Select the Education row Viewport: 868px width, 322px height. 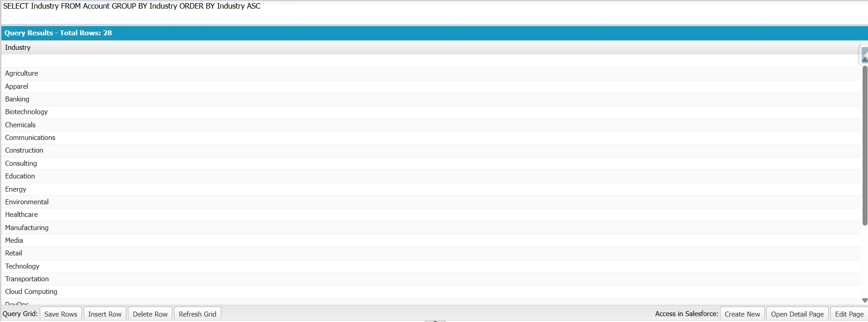coord(431,176)
